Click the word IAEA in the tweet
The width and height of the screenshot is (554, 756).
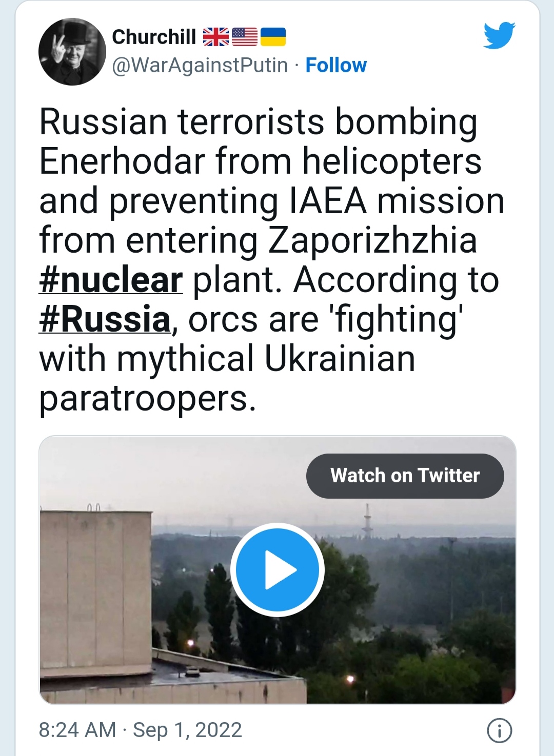coord(328,201)
